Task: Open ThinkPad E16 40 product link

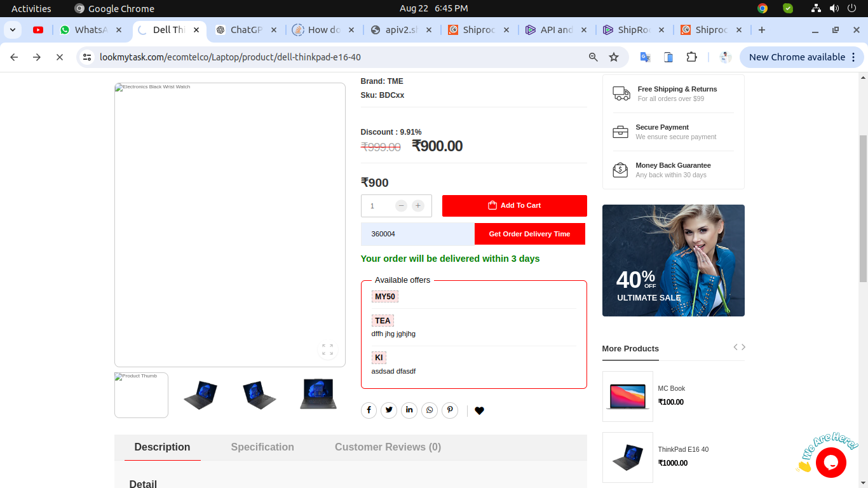Action: [x=683, y=449]
